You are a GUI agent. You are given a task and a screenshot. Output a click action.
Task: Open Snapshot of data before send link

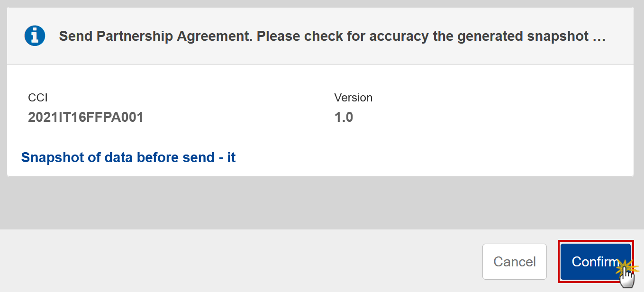tap(128, 157)
